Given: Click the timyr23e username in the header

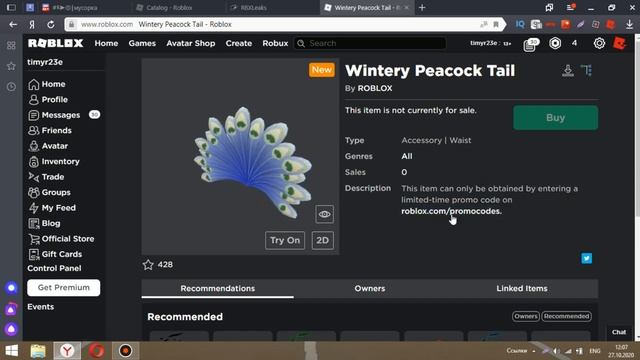Looking at the screenshot, I should 483,43.
